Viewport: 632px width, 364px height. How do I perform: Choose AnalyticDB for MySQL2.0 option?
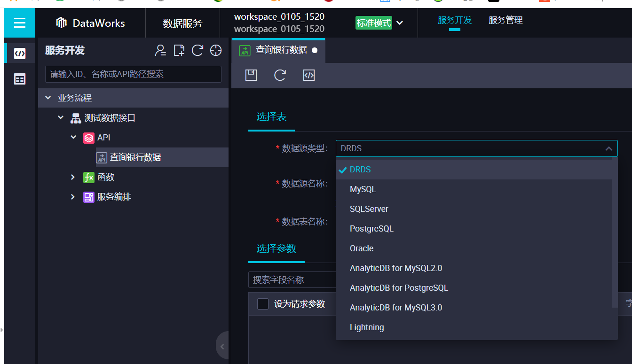[474, 268]
